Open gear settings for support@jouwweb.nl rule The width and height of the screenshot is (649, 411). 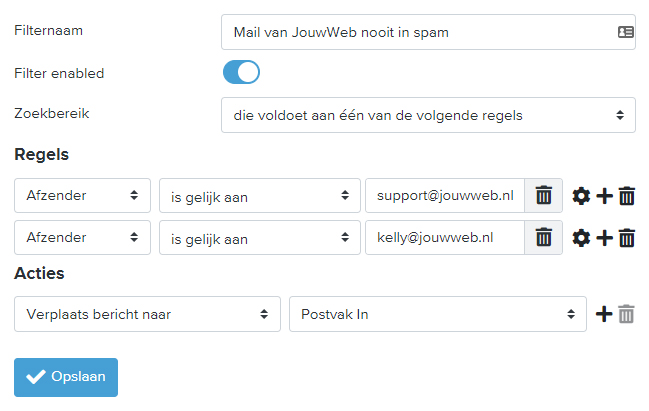click(581, 196)
